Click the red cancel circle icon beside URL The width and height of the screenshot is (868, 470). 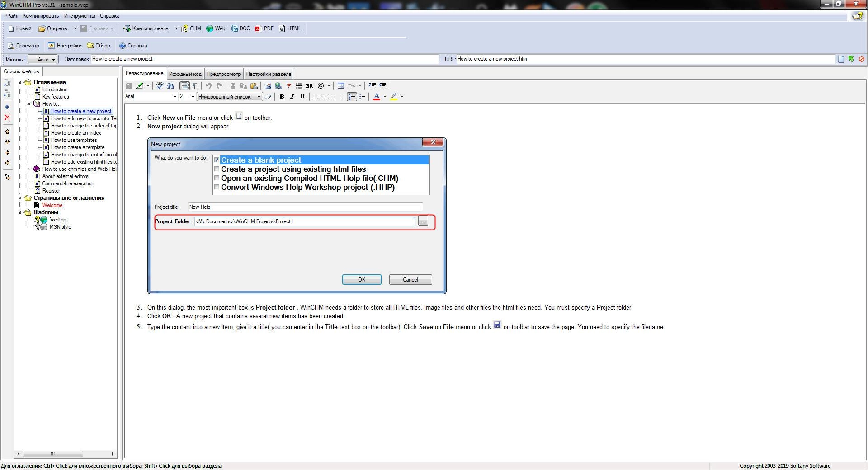pyautogui.click(x=862, y=59)
